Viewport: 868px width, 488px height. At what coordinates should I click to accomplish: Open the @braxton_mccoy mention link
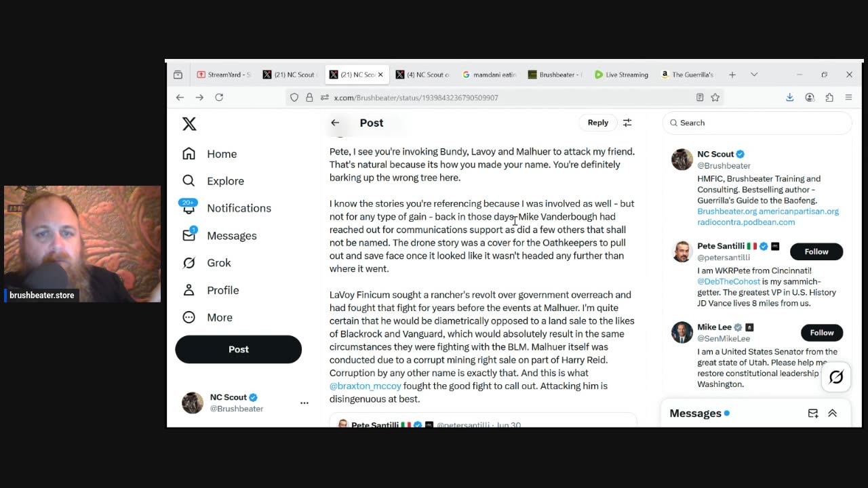366,386
